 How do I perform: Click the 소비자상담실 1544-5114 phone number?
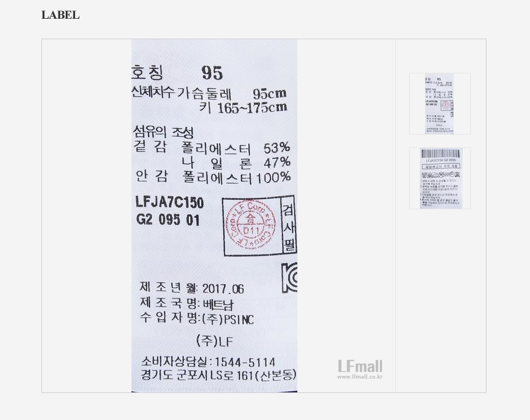pos(208,362)
